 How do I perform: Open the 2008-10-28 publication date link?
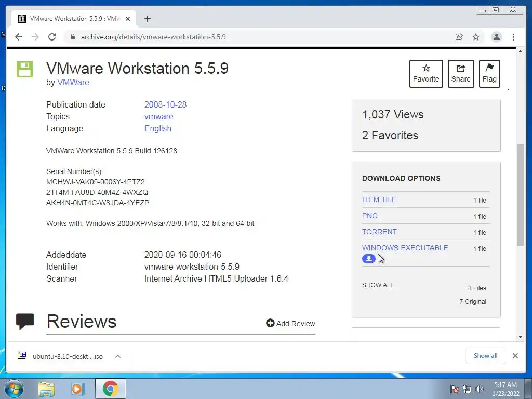tap(165, 104)
